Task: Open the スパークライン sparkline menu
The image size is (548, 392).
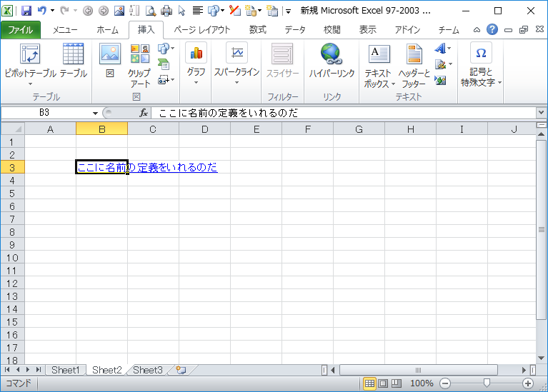Action: [x=236, y=64]
